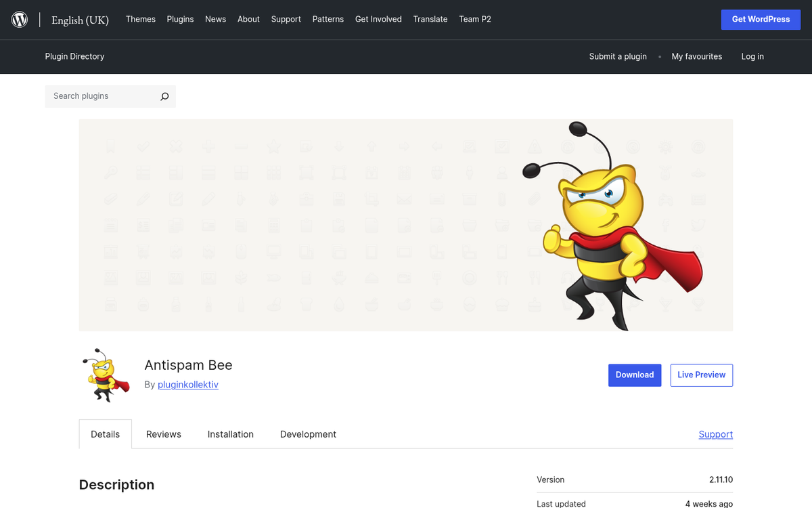This screenshot has height=508, width=812.
Task: Open the Support link beside tabs
Action: pos(715,434)
